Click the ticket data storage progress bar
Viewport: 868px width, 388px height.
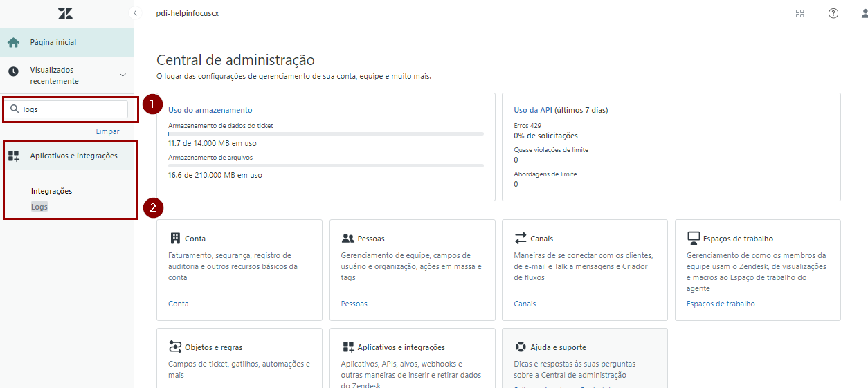pos(325,133)
